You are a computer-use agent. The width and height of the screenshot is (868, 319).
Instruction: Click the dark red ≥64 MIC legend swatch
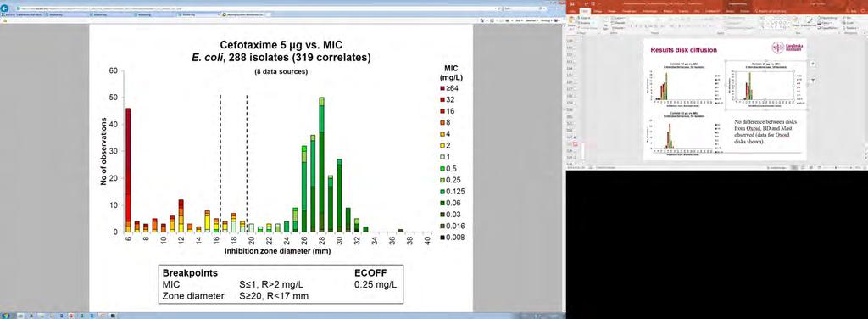(442, 88)
